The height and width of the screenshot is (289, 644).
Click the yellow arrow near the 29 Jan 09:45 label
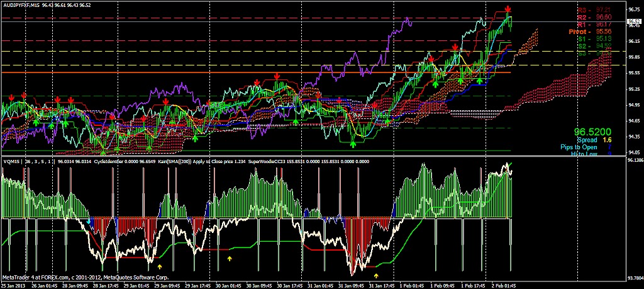[159, 267]
